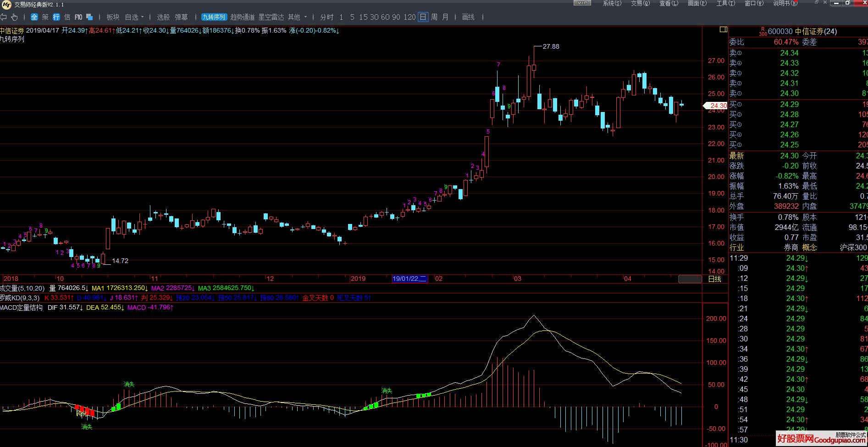Select 日 daily period
This screenshot has height=447, width=868.
coord(423,17)
